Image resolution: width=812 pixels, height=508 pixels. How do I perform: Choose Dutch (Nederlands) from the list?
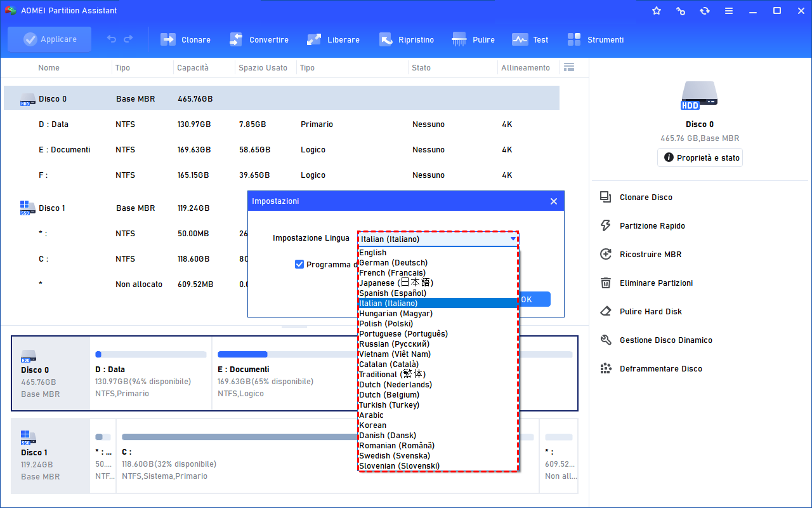click(x=438, y=385)
